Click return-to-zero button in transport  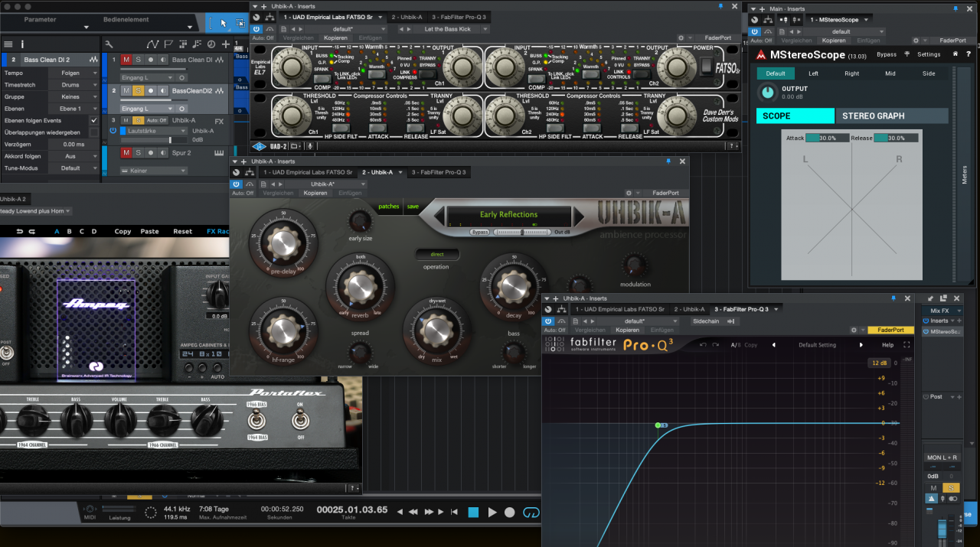click(x=454, y=512)
